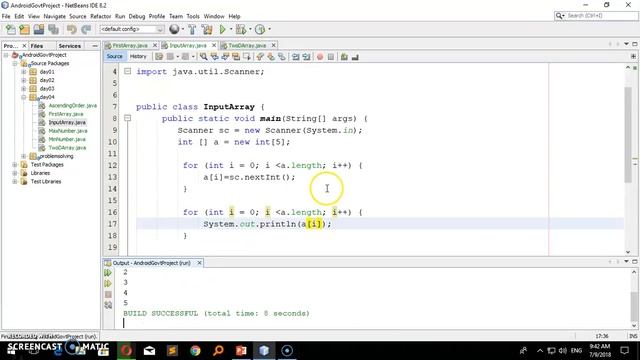The width and height of the screenshot is (640, 360).
Task: Click the Build Project hammer icon
Action: point(192,29)
